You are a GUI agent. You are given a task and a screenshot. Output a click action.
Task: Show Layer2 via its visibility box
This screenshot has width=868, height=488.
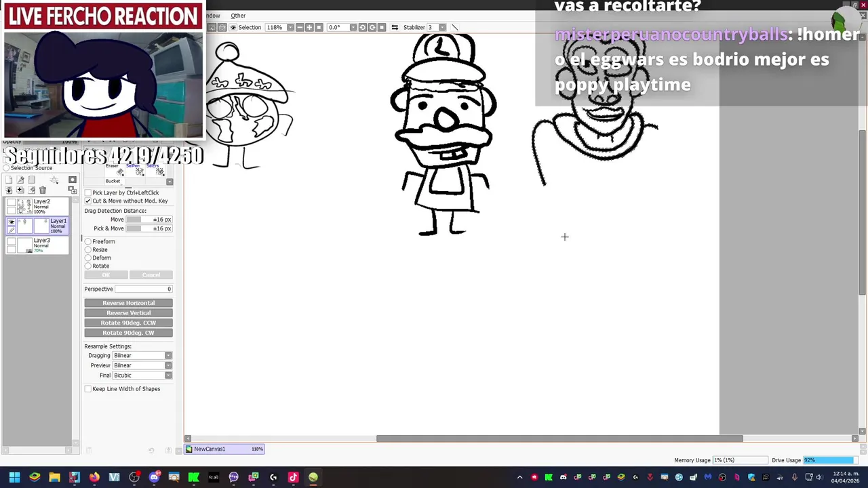[12, 203]
